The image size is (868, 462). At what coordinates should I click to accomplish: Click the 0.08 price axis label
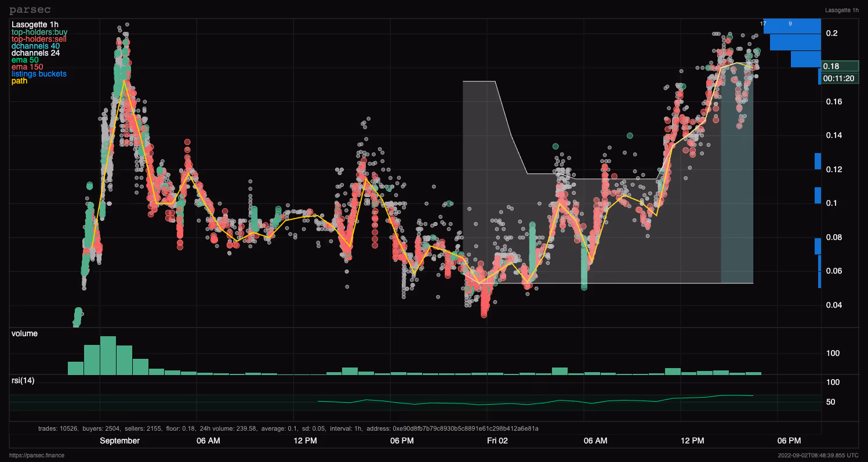point(834,237)
